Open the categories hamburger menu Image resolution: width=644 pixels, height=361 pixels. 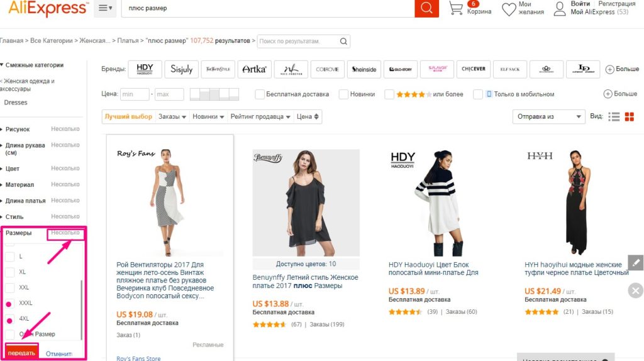tap(105, 8)
